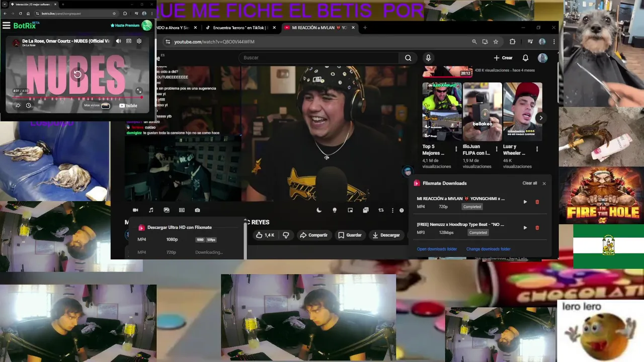Open options for 'Top 5 Mejores' short
Screen dimensions: 644x362
(456, 149)
